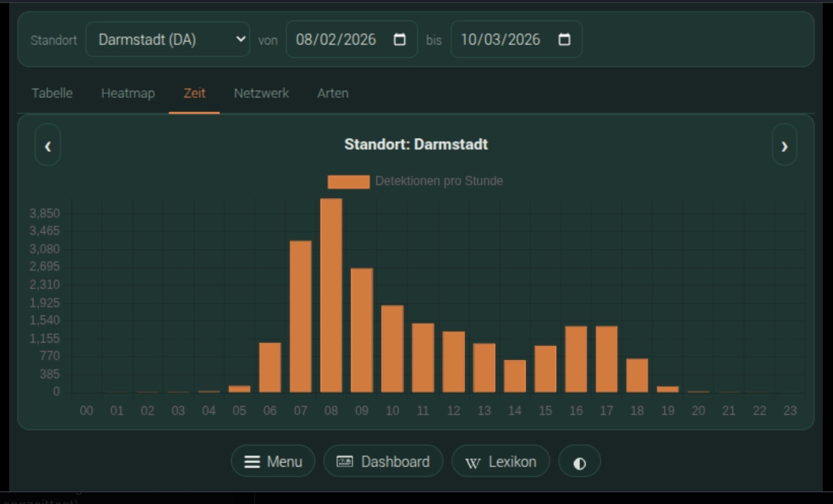The width and height of the screenshot is (833, 504).
Task: Switch to the Heatmap tab
Action: pos(128,94)
